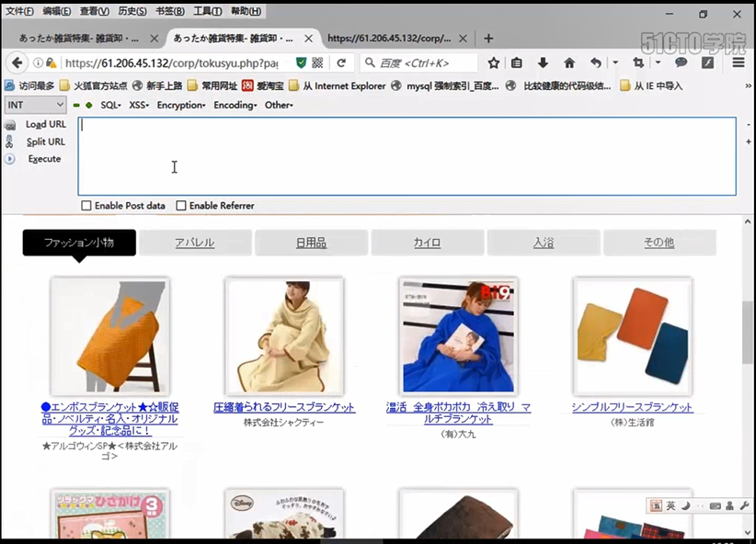Image resolution: width=756 pixels, height=544 pixels.
Task: Open the シンプルフリースブランケット product link
Action: [632, 407]
